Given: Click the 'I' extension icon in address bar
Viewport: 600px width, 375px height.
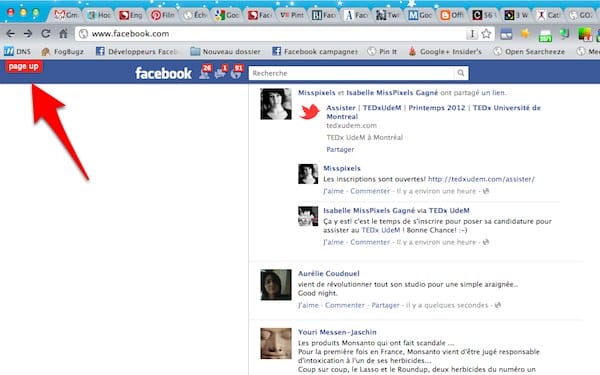Looking at the screenshot, I should pos(472,34).
